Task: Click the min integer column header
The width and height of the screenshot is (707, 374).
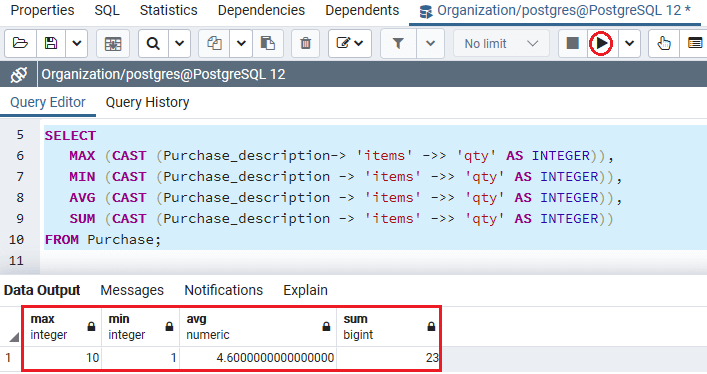Action: point(141,327)
